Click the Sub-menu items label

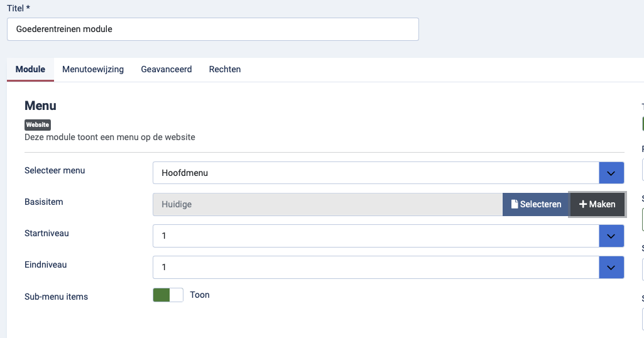click(56, 297)
